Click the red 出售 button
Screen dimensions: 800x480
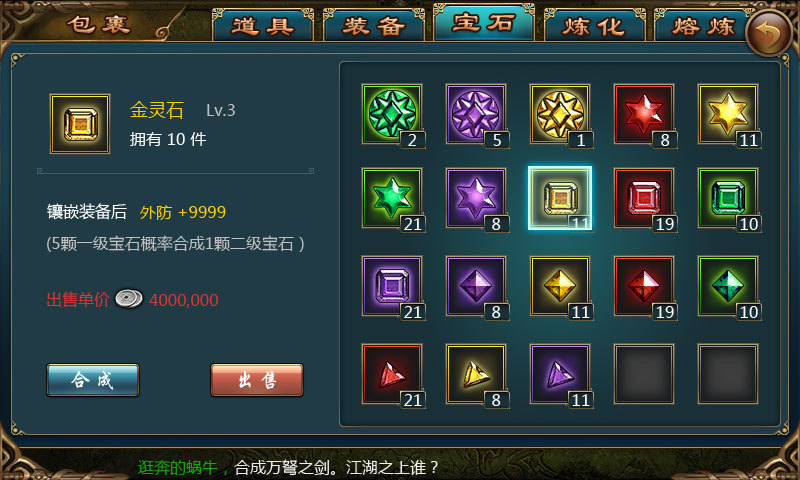pos(257,380)
